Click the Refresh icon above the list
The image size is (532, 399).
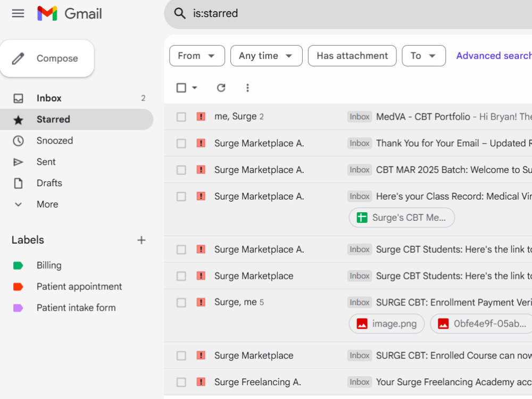tap(221, 88)
